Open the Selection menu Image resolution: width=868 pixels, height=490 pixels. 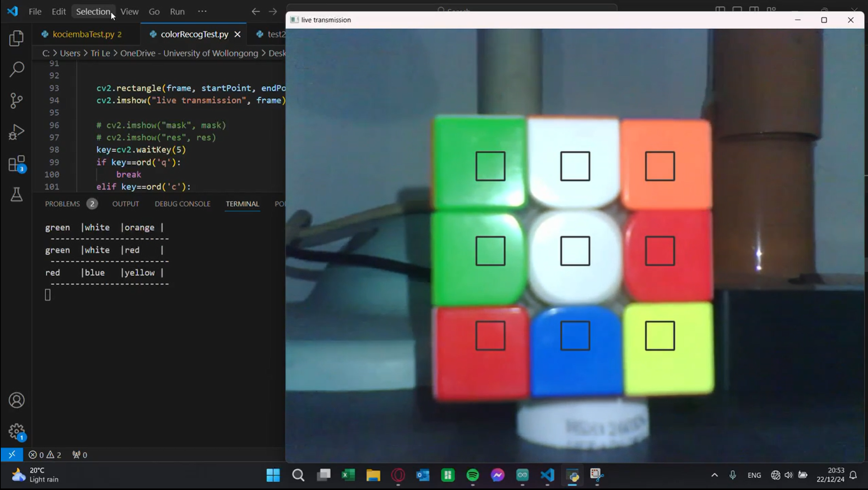93,12
